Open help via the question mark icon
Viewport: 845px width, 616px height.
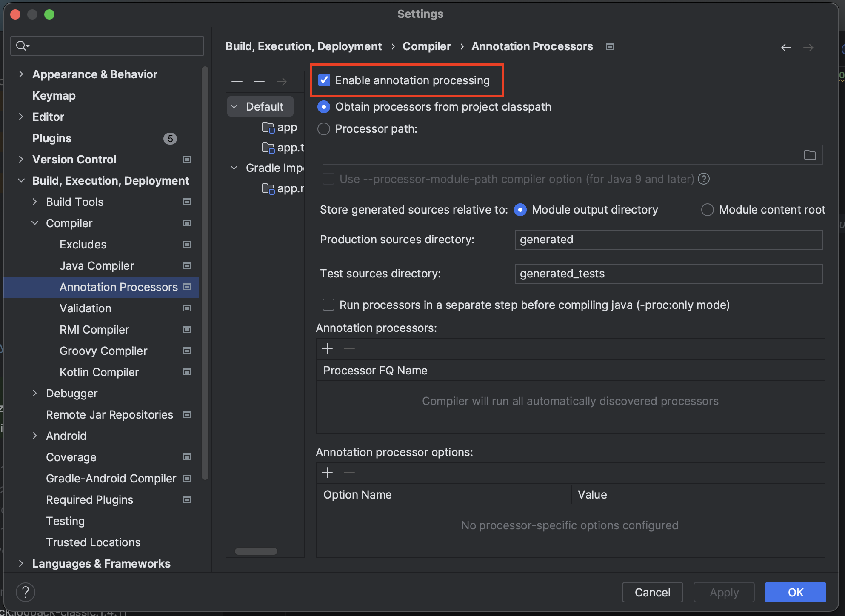[26, 592]
